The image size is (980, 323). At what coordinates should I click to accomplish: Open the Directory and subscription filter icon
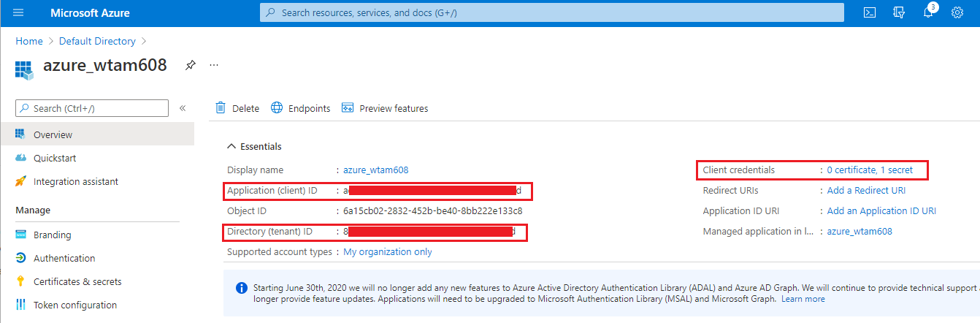pos(899,13)
